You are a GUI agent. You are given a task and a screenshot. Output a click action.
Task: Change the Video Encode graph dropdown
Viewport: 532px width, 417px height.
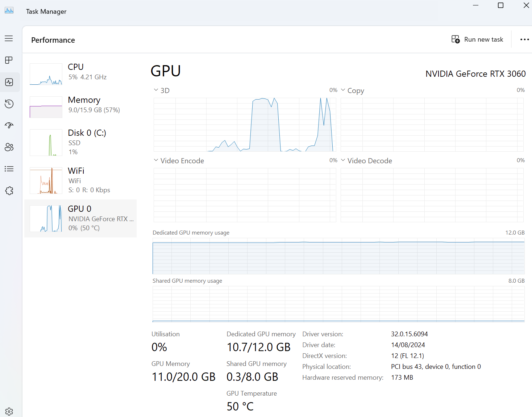point(179,161)
